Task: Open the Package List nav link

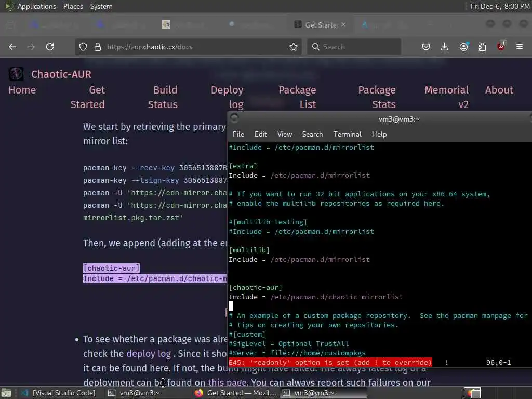Action: (297, 97)
